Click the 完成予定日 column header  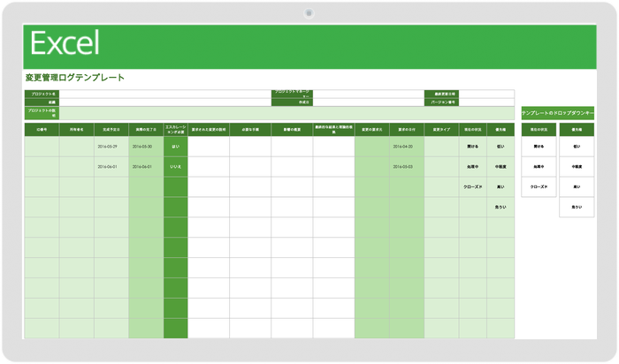click(111, 129)
